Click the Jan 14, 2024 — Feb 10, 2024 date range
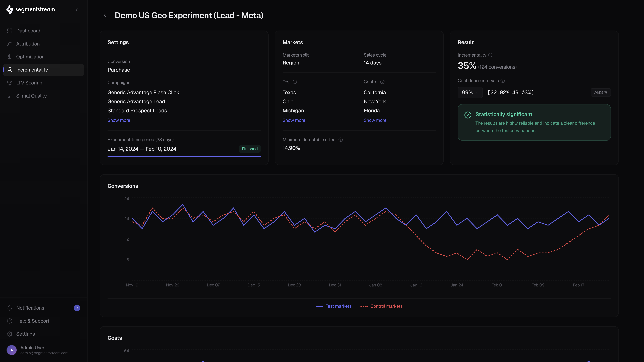 [142, 149]
